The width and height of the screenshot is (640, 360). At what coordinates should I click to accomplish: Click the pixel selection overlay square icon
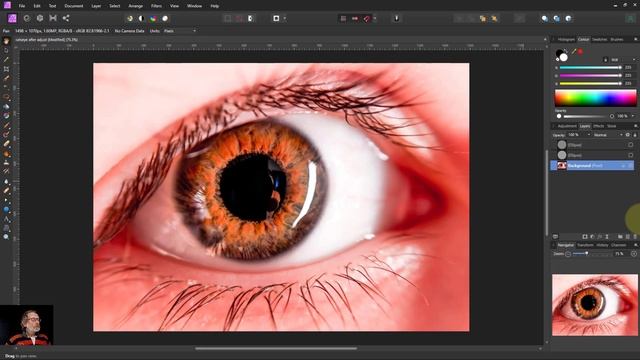276,18
